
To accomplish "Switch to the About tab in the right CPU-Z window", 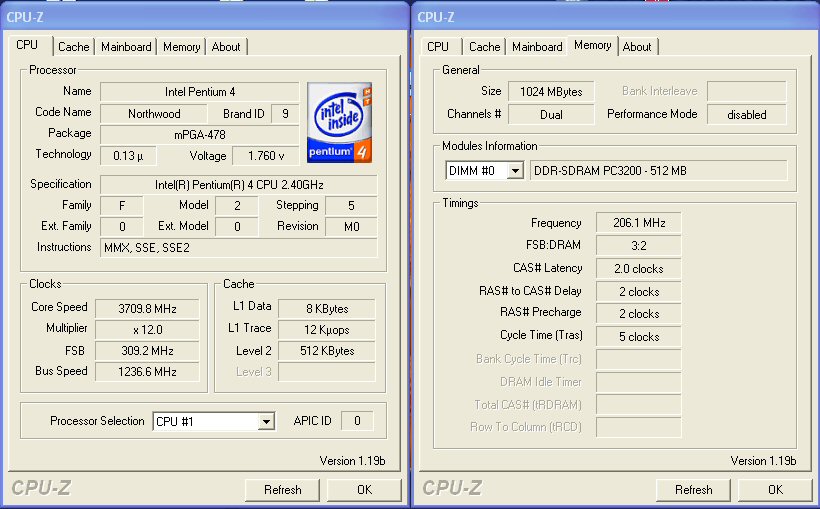I will (637, 47).
